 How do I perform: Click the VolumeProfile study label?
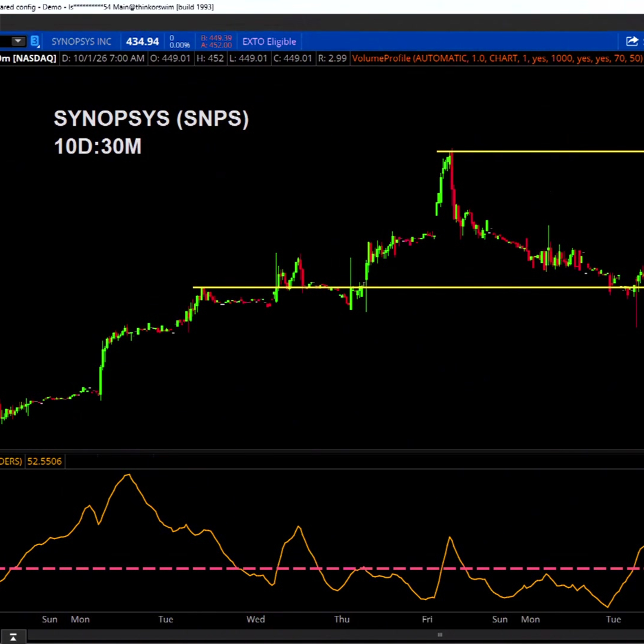tap(497, 58)
